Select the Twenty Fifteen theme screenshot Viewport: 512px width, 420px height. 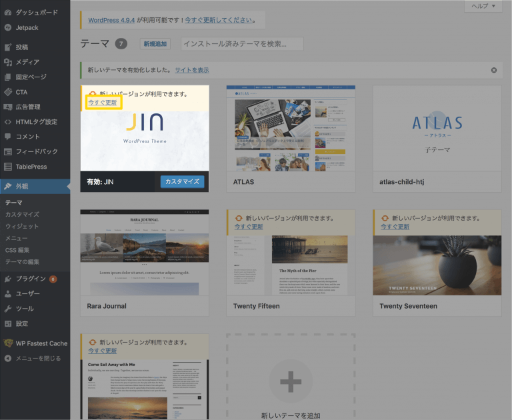click(x=291, y=265)
